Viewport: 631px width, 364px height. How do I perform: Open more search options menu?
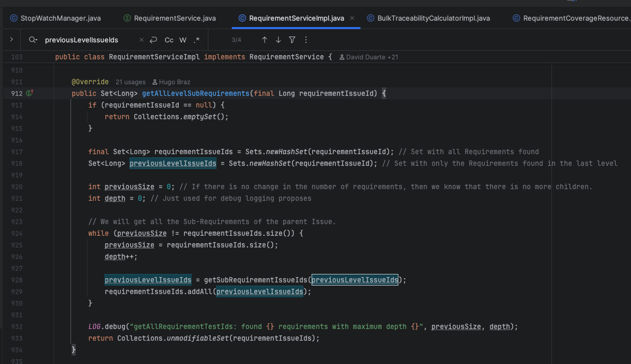pos(305,40)
